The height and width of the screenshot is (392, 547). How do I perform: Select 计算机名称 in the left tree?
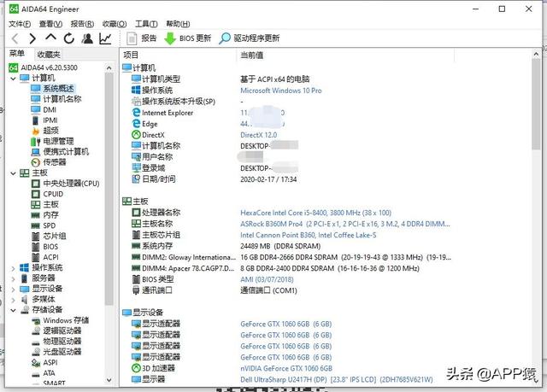pyautogui.click(x=56, y=99)
